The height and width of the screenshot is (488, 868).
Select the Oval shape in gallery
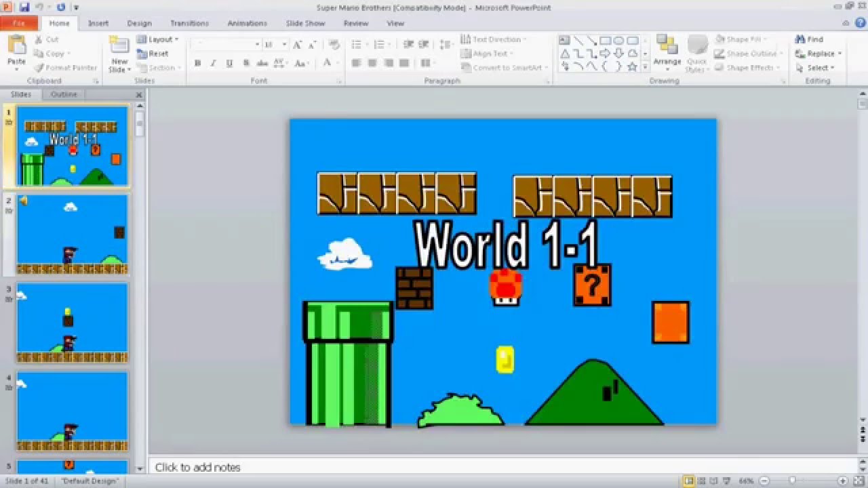point(618,40)
